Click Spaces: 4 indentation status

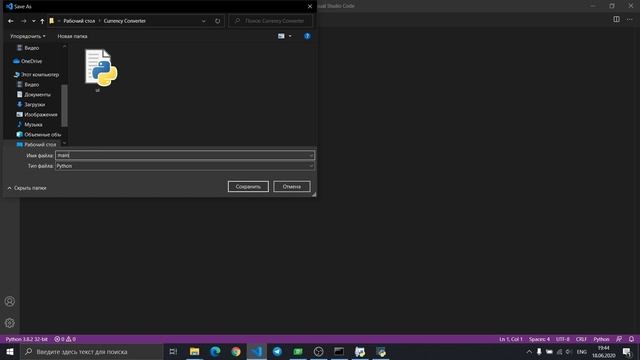(539, 339)
